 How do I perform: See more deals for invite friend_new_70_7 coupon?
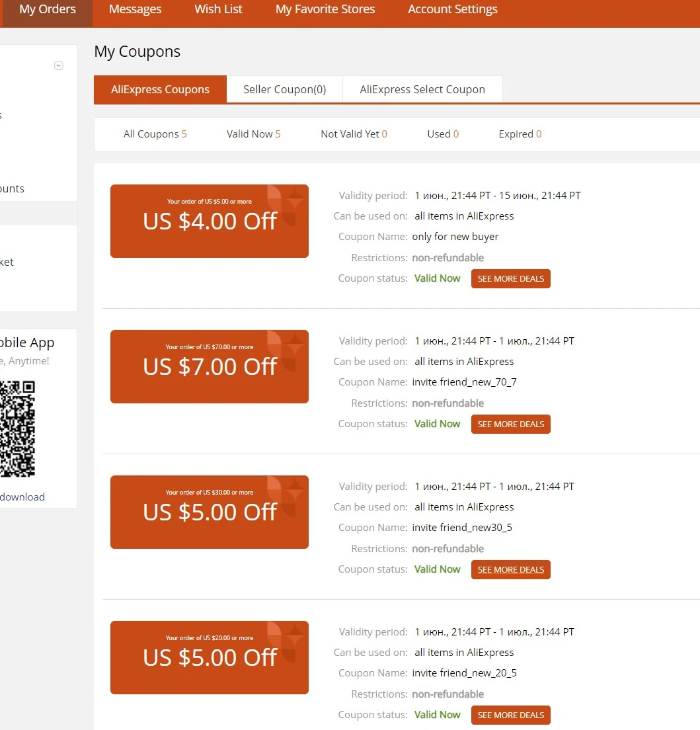click(510, 424)
